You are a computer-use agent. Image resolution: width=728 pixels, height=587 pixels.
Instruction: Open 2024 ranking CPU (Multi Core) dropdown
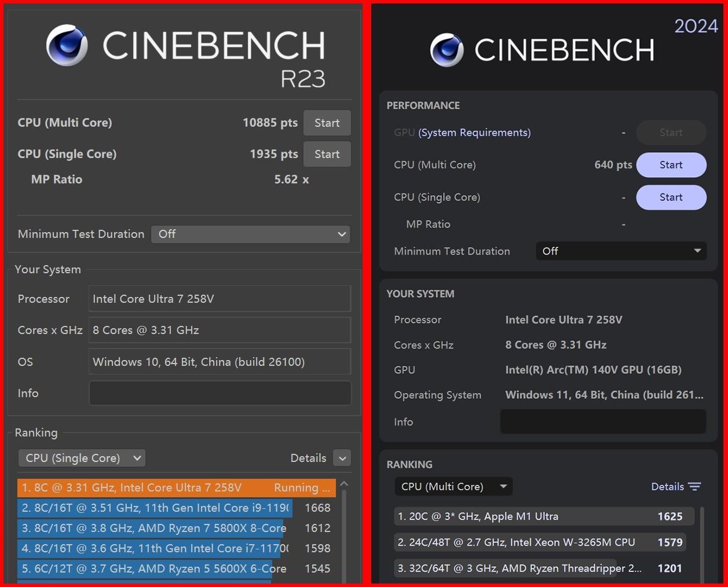[x=453, y=486]
